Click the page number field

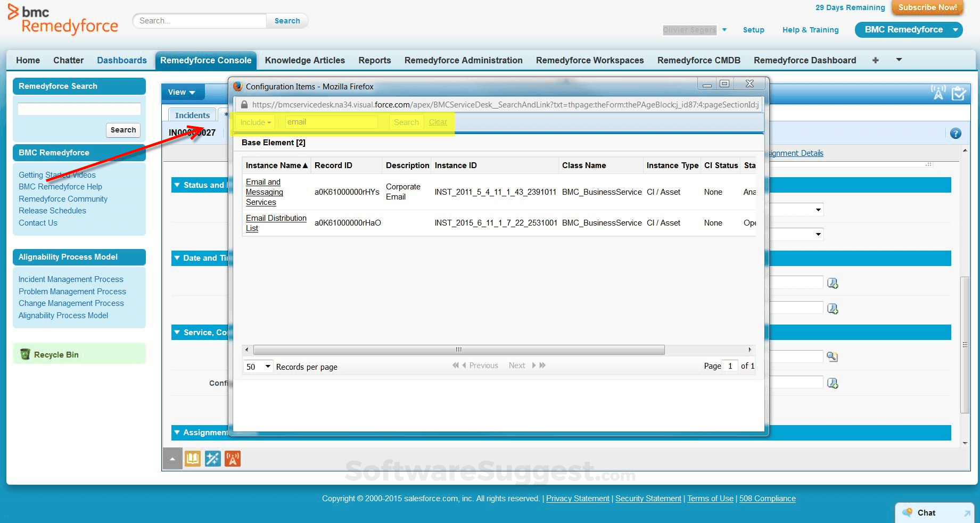[730, 366]
